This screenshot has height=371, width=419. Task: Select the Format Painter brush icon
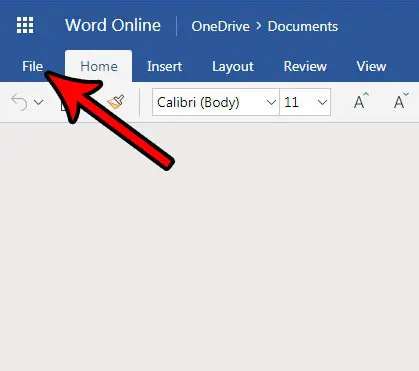116,102
